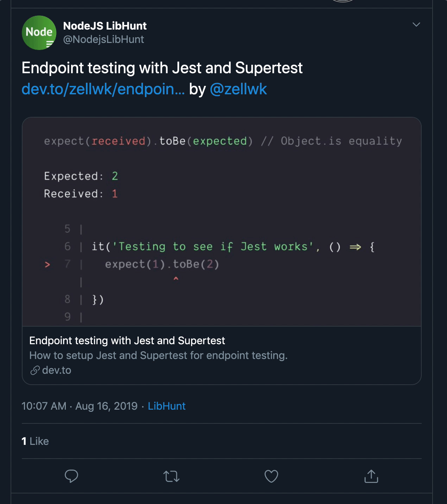Click the @NodejsLibHunt handle
This screenshot has width=447, height=504.
(103, 39)
